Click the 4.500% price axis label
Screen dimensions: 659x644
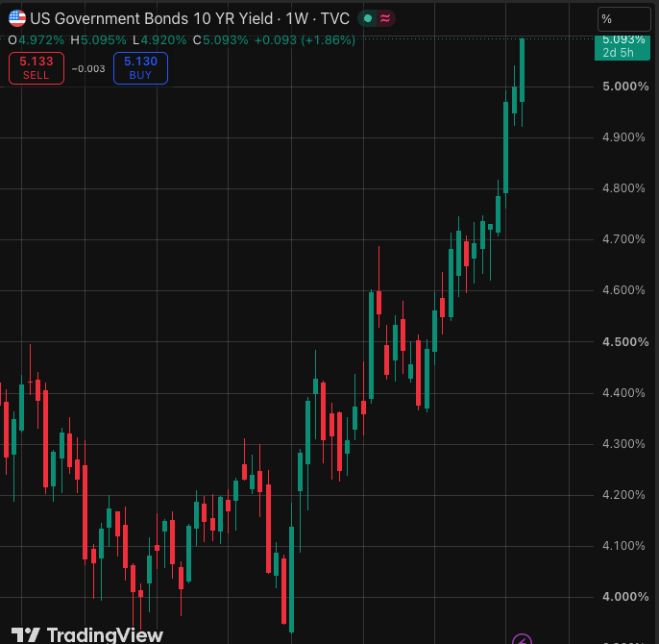[625, 342]
